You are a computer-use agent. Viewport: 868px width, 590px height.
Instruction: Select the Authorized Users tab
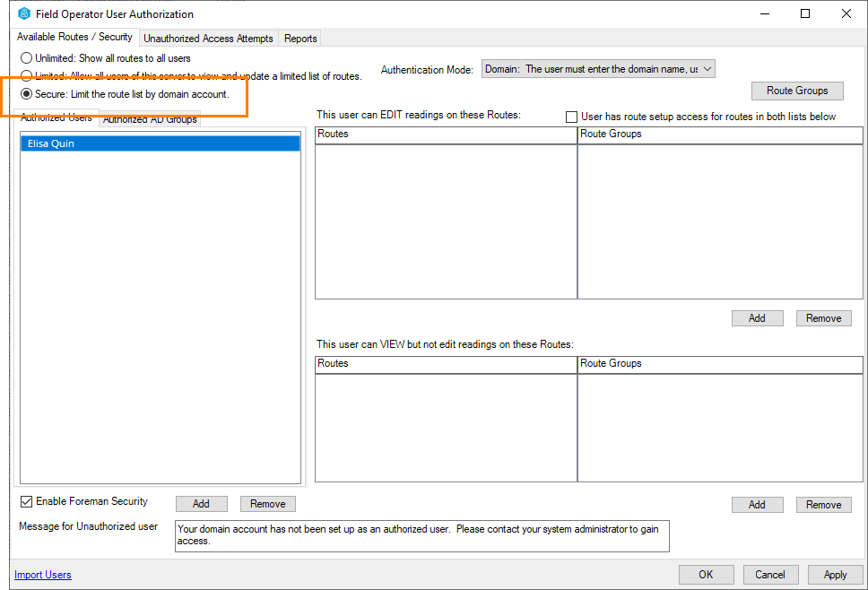(x=56, y=118)
